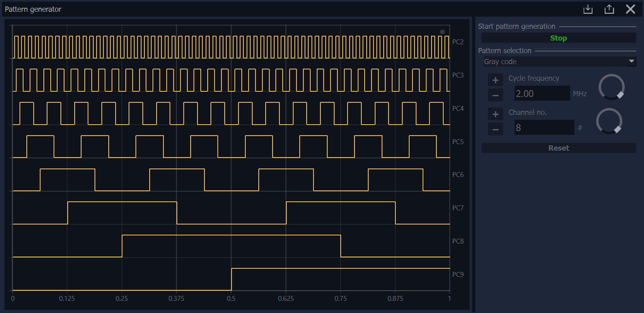
Task: Click the PC9 channel label
Action: (458, 274)
